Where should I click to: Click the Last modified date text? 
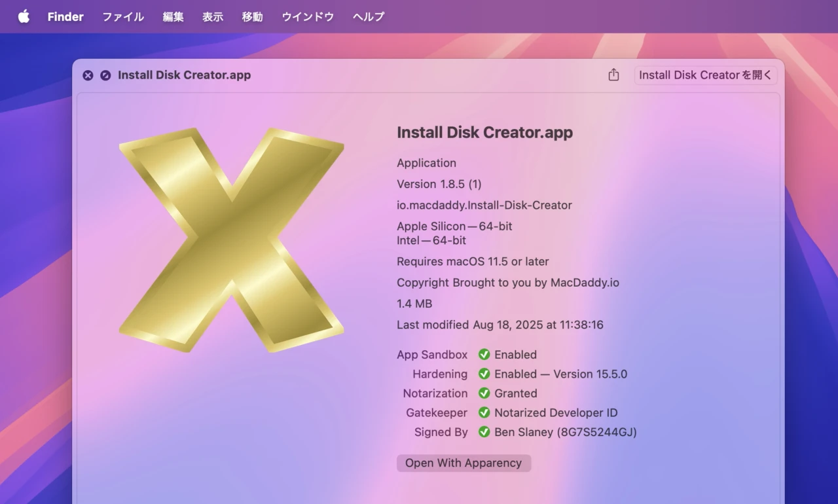500,325
